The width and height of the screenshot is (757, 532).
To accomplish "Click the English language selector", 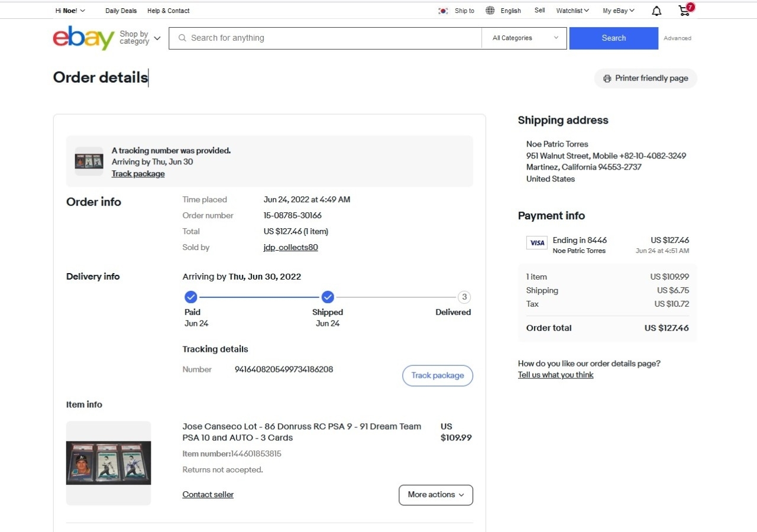I will point(510,11).
